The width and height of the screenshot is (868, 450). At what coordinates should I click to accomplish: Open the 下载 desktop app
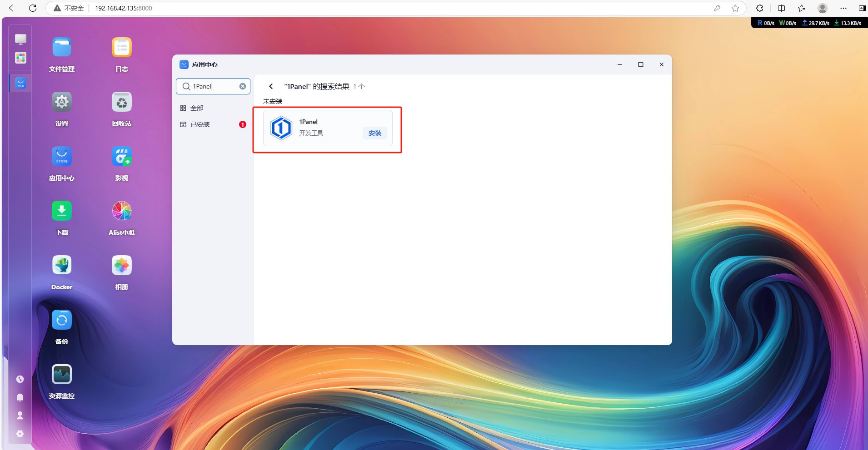(62, 211)
